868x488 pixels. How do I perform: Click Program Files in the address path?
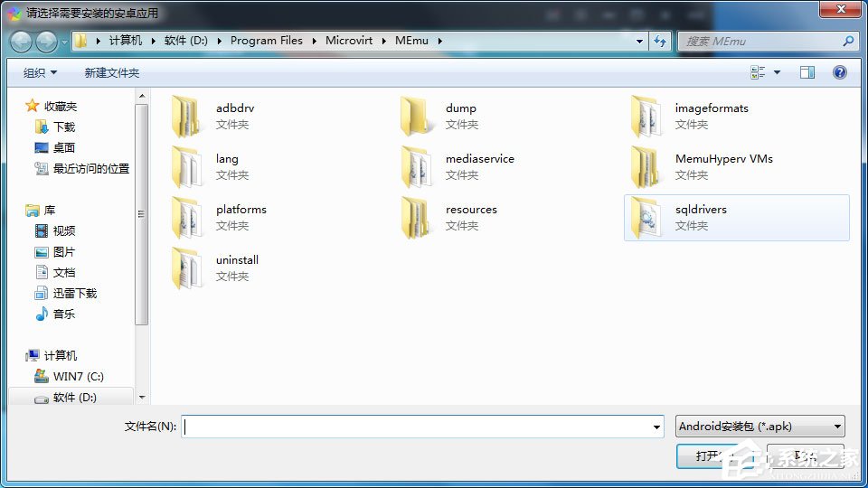(266, 41)
